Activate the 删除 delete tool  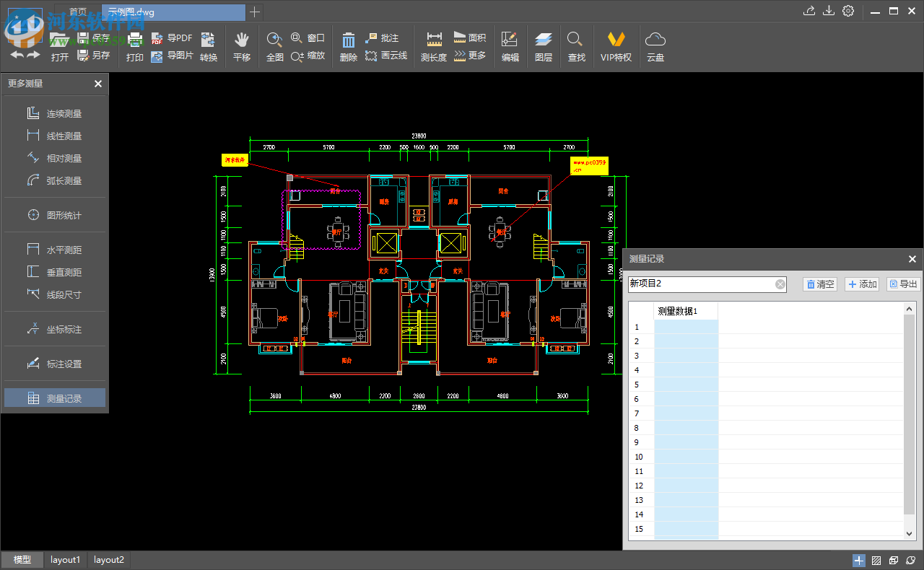click(348, 45)
